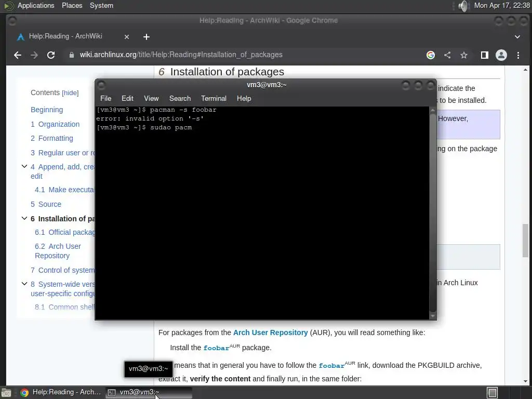Go to subsection 6.1 Official packages
The image size is (532, 399).
tap(65, 232)
